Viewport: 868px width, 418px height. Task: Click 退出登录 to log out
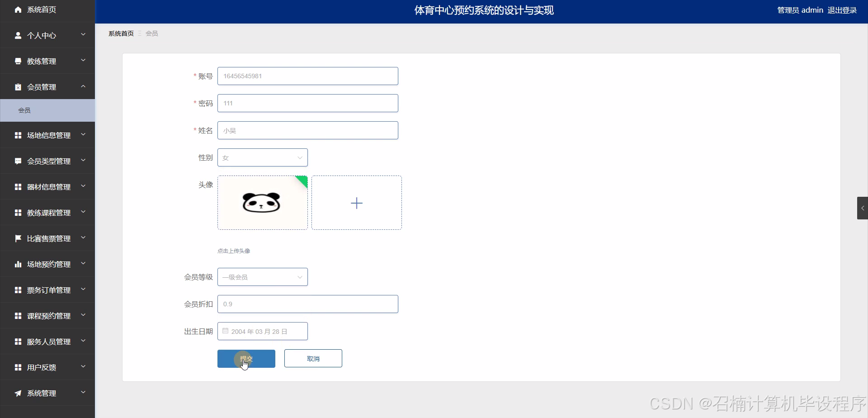[842, 9]
